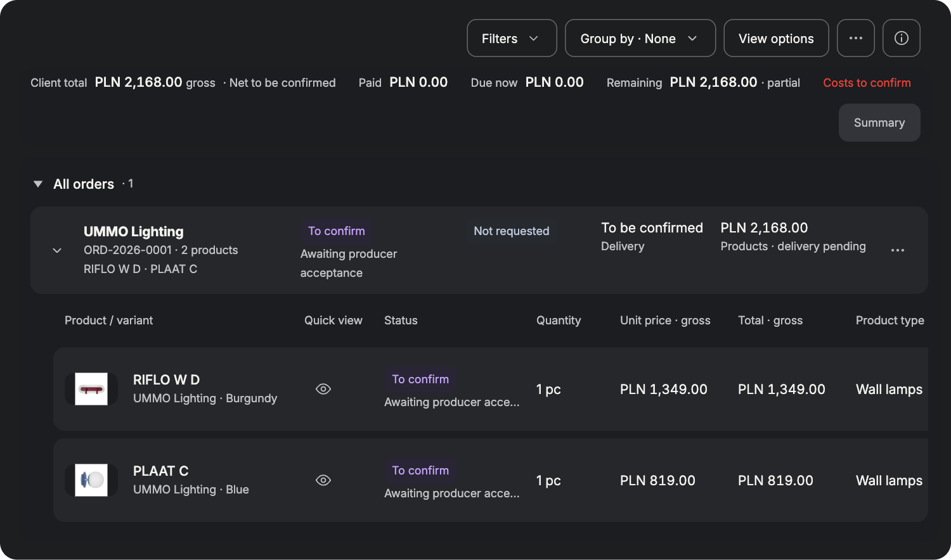The width and height of the screenshot is (951, 560).
Task: Open UMMO Lighting order row more options
Action: tap(898, 250)
